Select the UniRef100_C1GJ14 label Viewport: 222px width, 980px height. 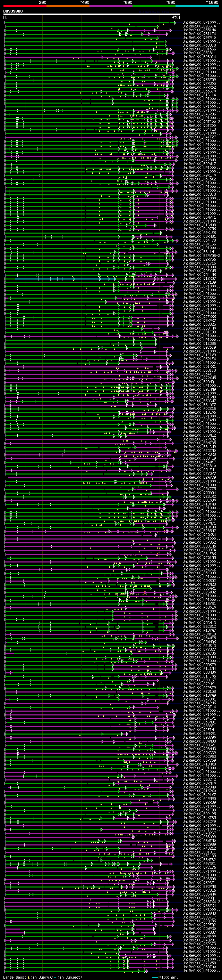(199, 95)
